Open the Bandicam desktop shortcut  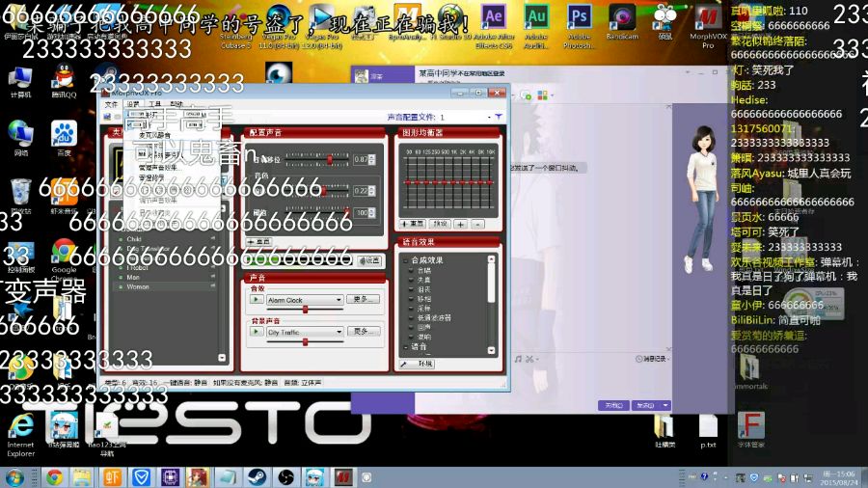pyautogui.click(x=622, y=18)
